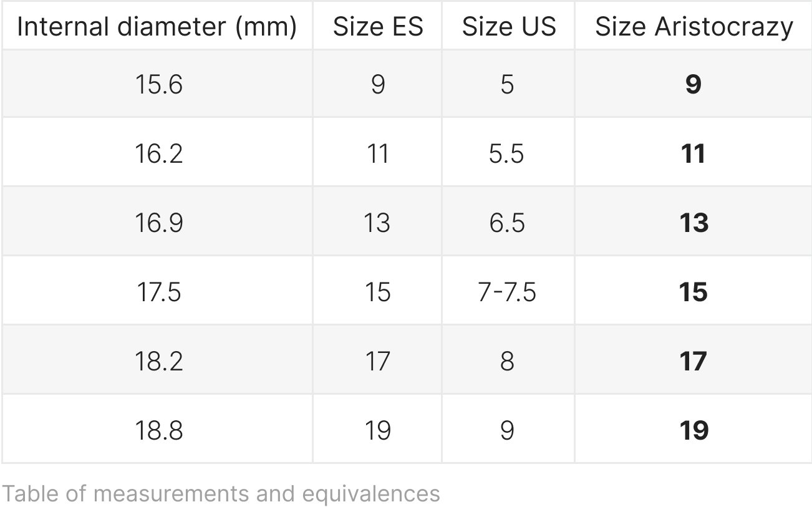Select the US size 8 cell
Viewport: 812px width, 507px height.
508,360
